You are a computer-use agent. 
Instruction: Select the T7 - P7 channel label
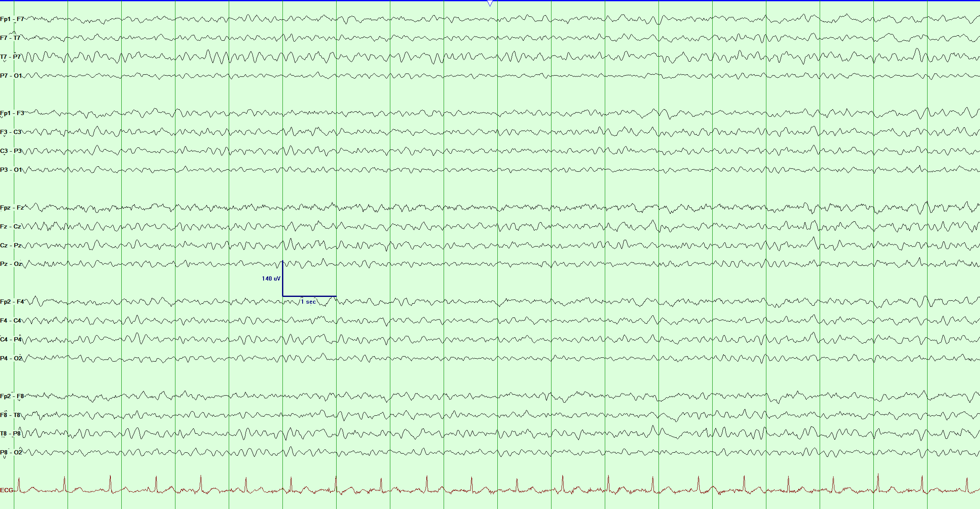10,57
